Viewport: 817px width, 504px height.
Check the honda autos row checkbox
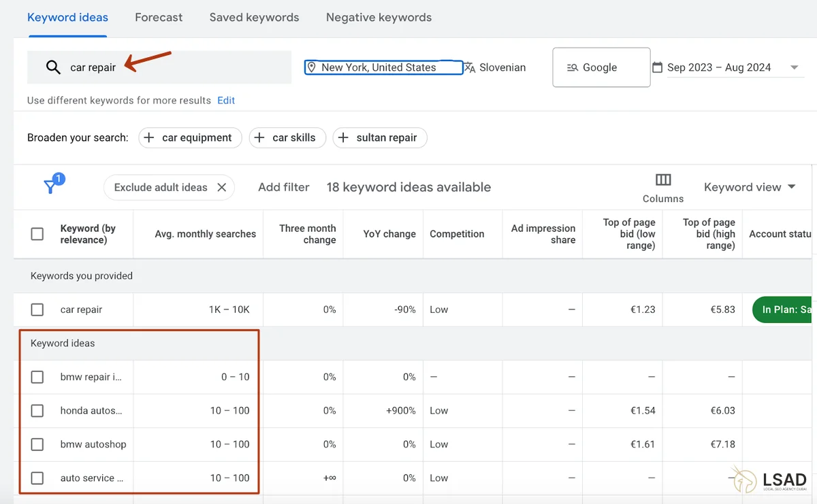[x=37, y=411]
